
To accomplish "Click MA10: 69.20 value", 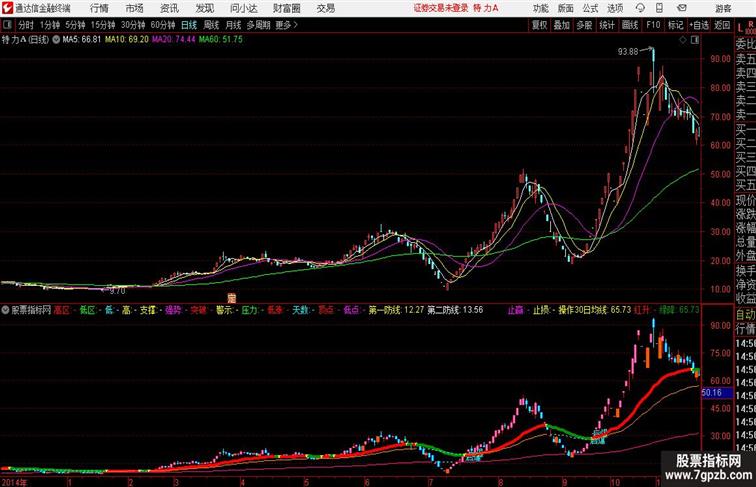I will tap(127, 40).
